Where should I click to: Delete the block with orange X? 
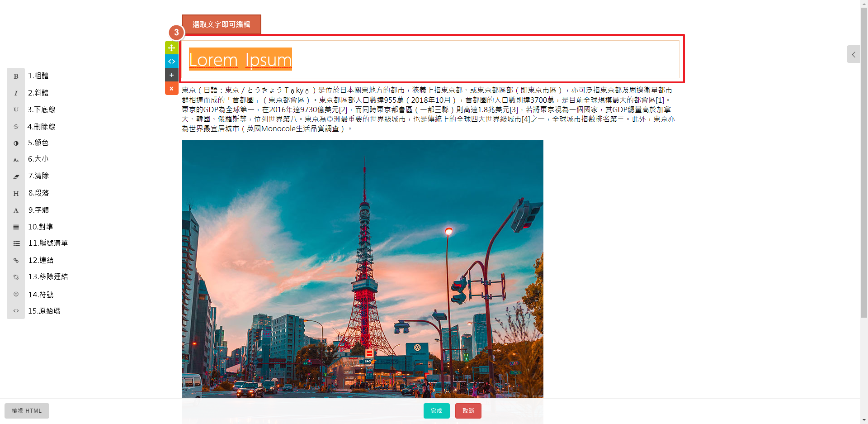pos(171,89)
